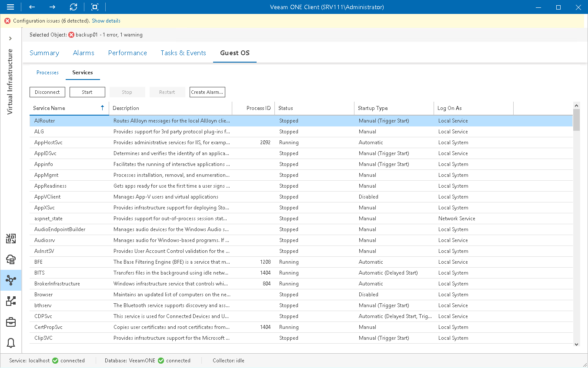This screenshot has width=588, height=368.
Task: Open the hamburger main menu
Action: (x=10, y=7)
